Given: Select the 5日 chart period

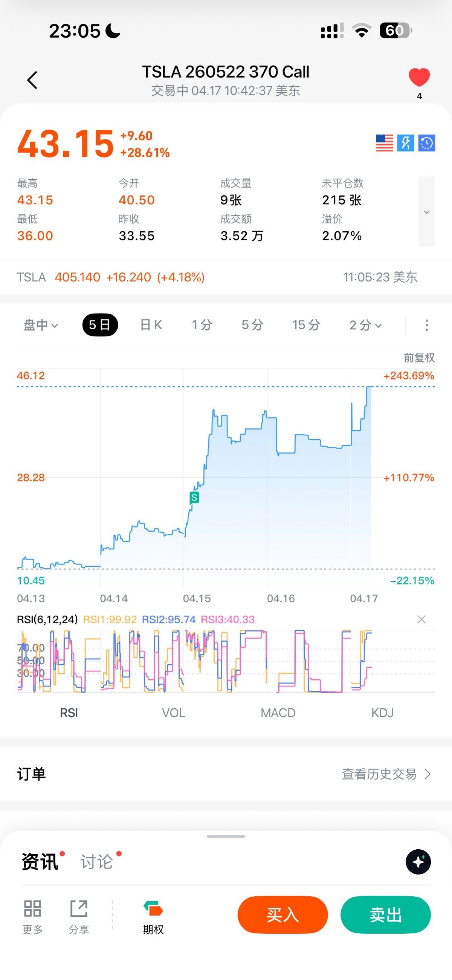Looking at the screenshot, I should point(100,325).
